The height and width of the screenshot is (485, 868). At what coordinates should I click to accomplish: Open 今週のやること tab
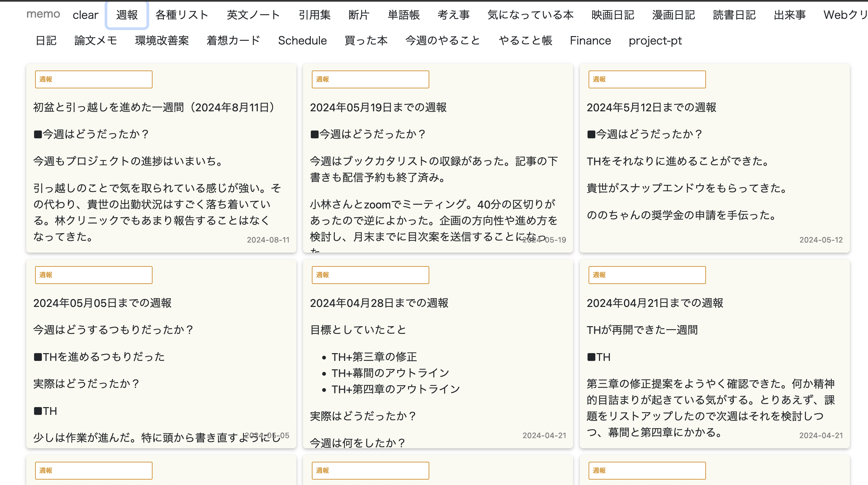coord(443,40)
